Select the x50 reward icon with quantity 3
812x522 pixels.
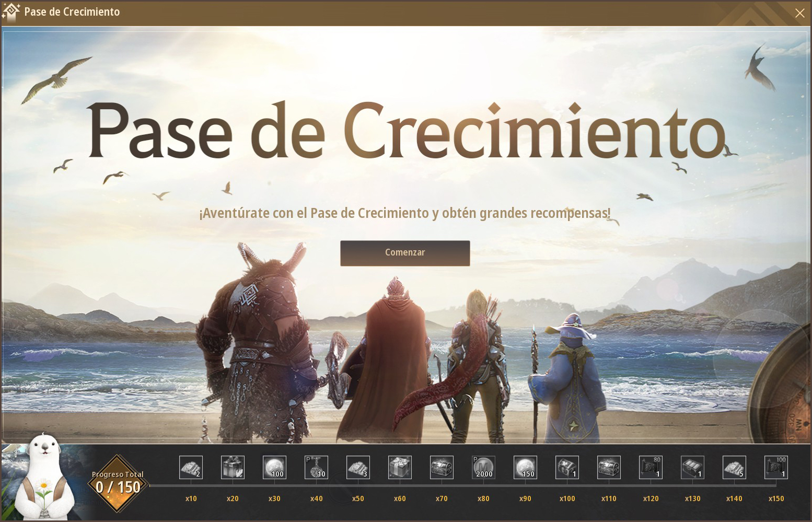(358, 467)
